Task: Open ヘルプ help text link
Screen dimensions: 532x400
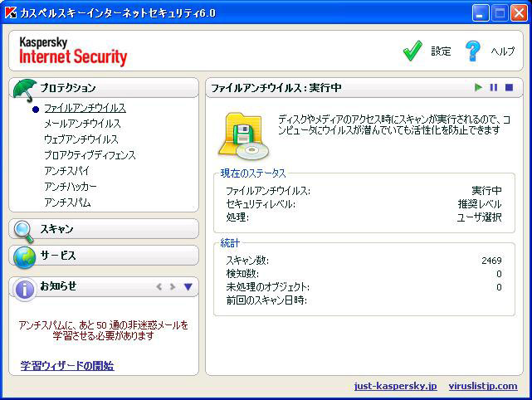Action: click(x=502, y=51)
